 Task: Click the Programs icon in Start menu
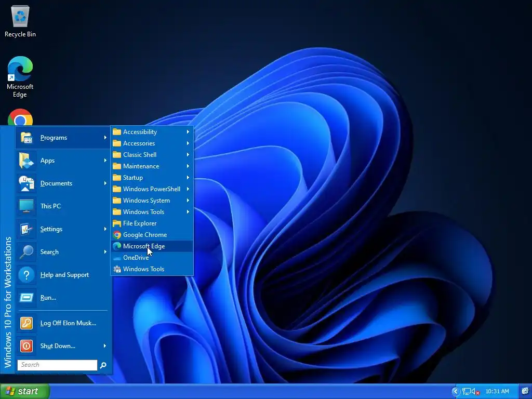[x=26, y=138]
